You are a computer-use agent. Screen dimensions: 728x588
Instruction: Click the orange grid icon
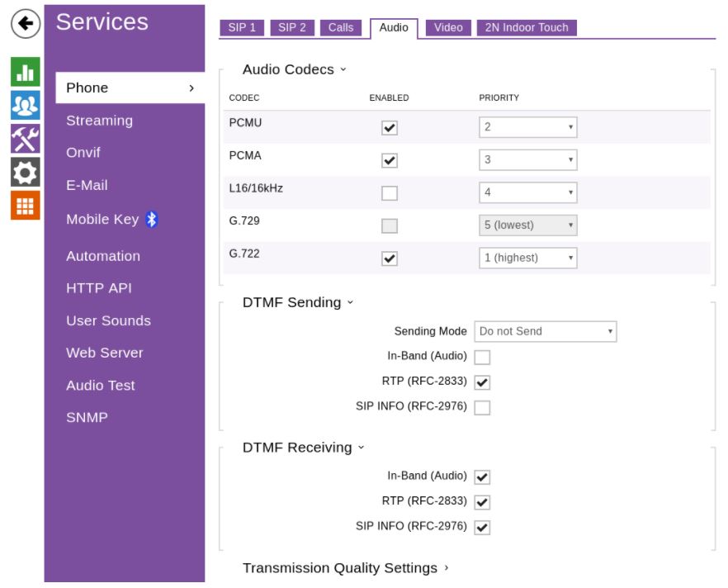[26, 206]
